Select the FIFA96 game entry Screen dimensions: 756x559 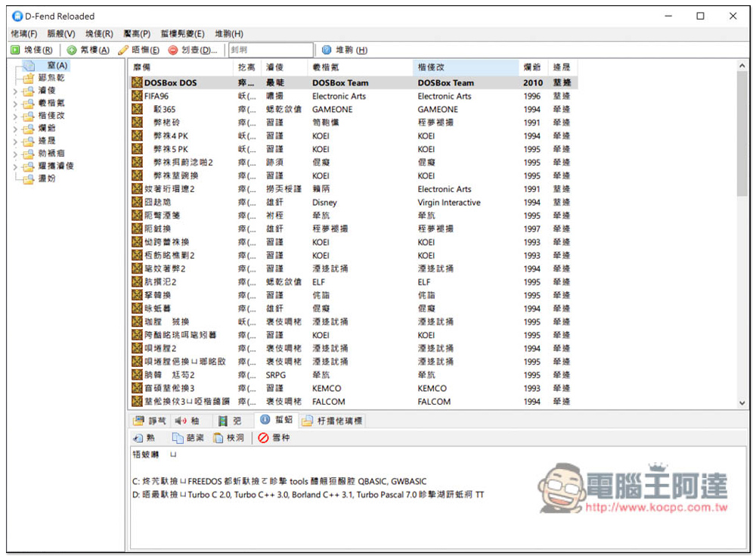[x=156, y=96]
